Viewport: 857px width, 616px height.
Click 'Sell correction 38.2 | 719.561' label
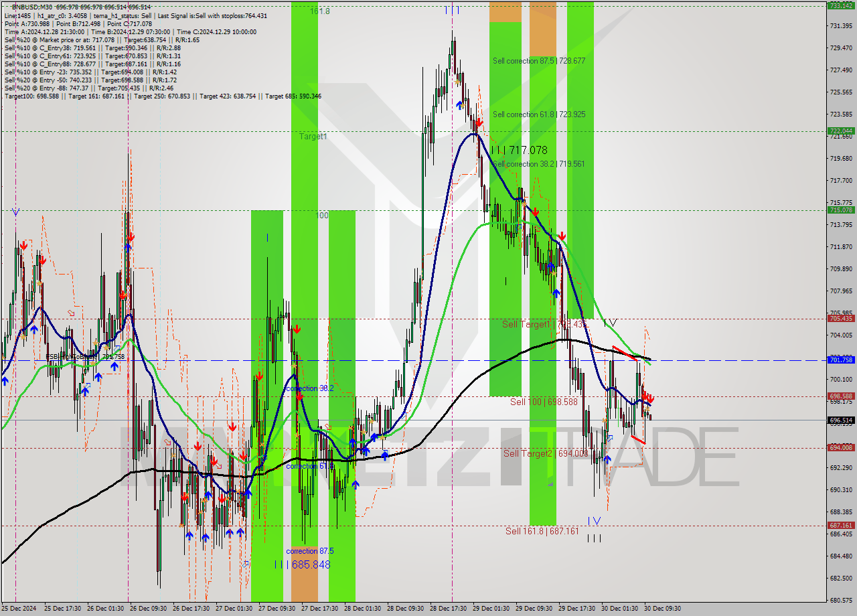(x=539, y=164)
